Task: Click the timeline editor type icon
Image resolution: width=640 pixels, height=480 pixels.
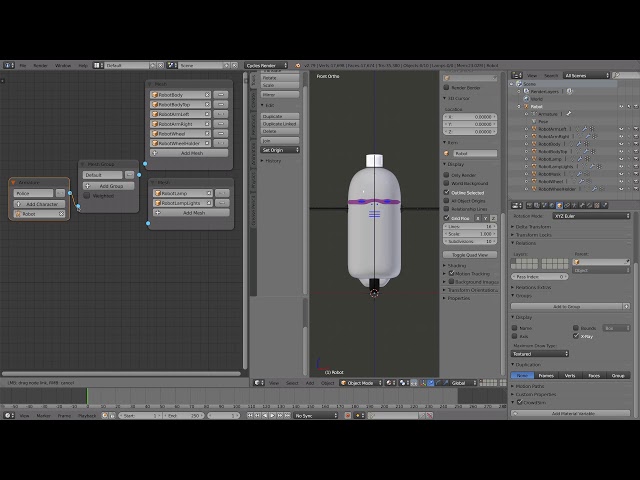Action: tap(9, 416)
